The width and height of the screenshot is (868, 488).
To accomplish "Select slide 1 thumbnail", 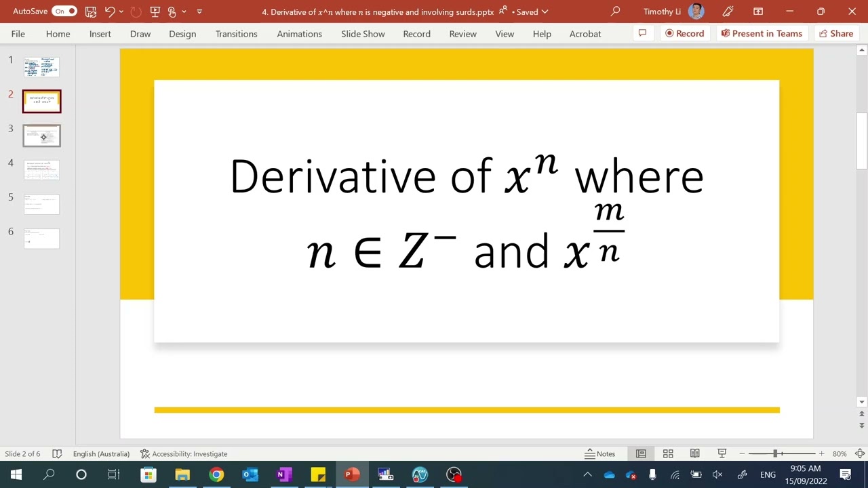I will pos(41,66).
